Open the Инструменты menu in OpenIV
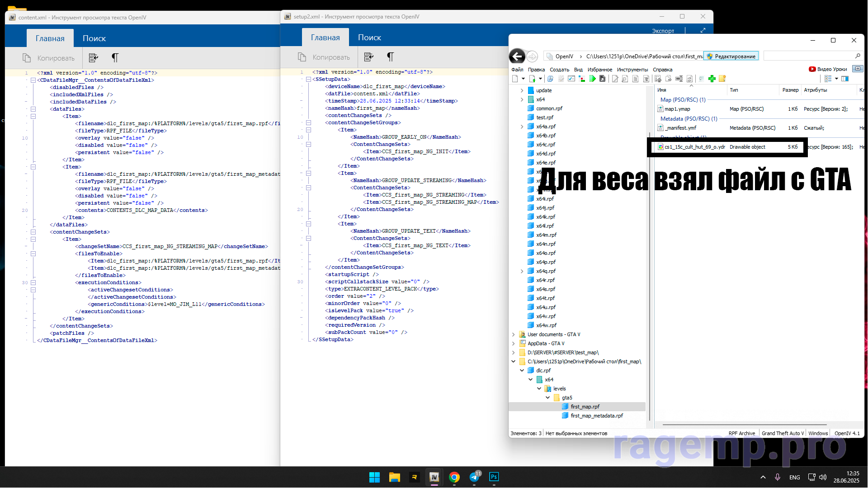Viewport: 868px width, 488px height. coord(632,70)
